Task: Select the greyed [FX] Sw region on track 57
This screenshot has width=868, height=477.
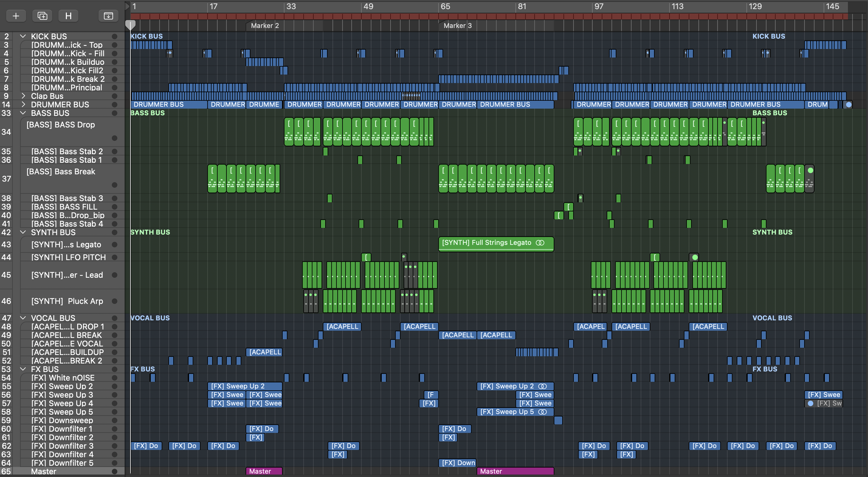Action: 824,403
